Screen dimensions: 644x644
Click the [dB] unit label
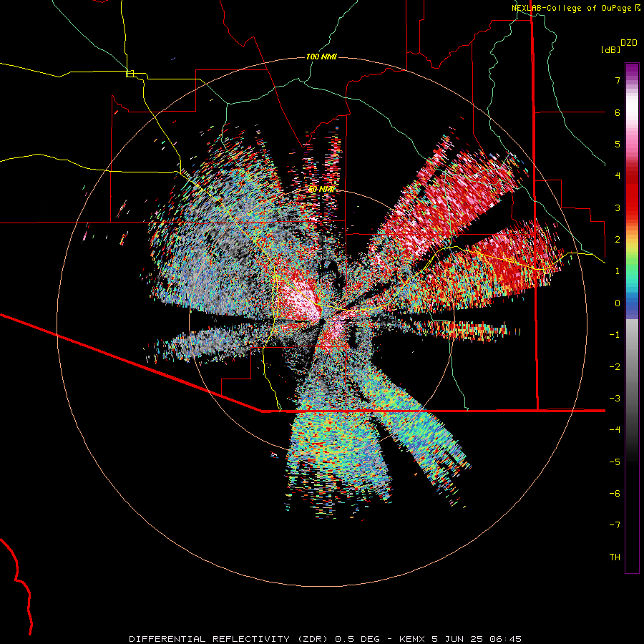[x=611, y=49]
